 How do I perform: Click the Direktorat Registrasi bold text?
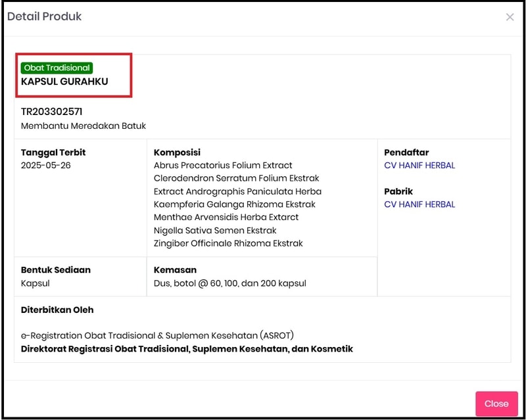(187, 349)
